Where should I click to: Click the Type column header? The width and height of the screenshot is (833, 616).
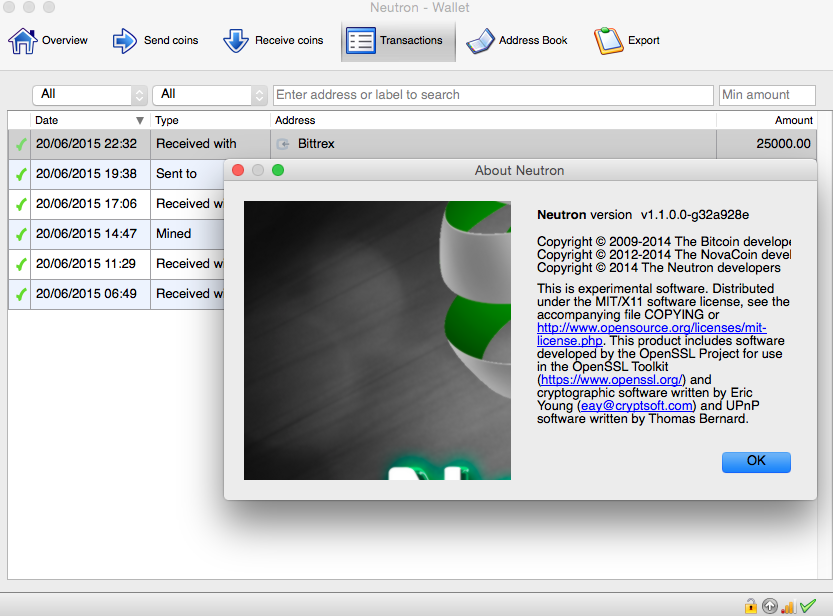pyautogui.click(x=210, y=121)
